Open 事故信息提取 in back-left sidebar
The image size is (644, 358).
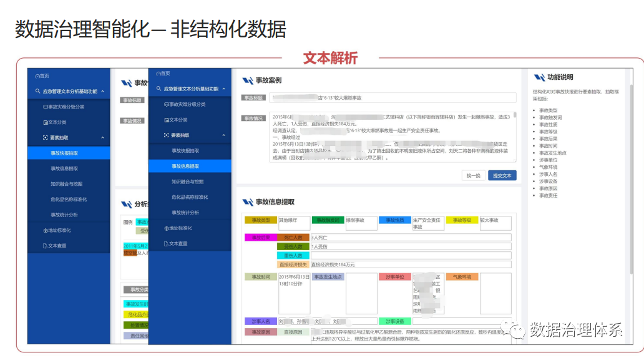click(x=64, y=169)
